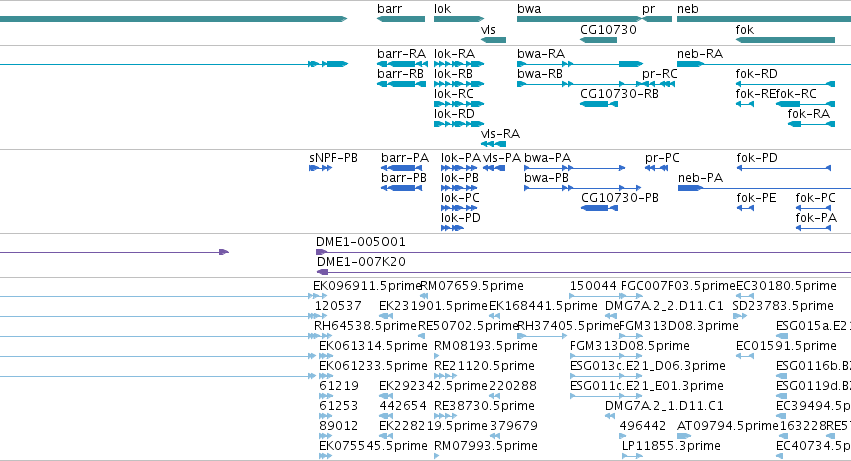The image size is (851, 461).
Task: Click transcript barr-RA
Action: click(402, 64)
